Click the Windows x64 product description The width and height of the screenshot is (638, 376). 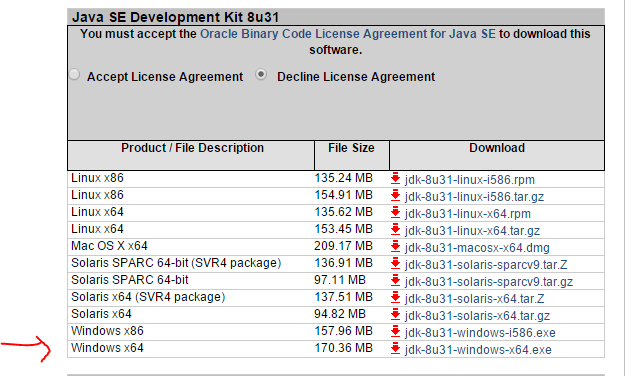tap(107, 348)
